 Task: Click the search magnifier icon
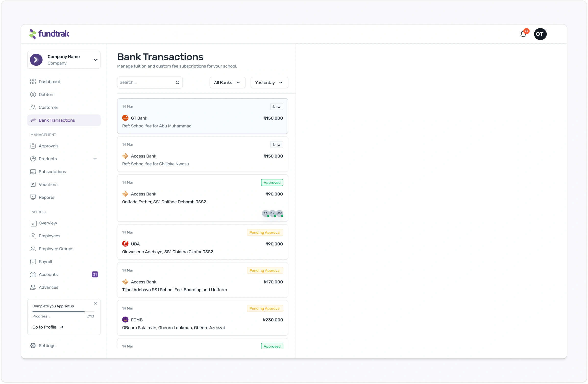pyautogui.click(x=178, y=83)
